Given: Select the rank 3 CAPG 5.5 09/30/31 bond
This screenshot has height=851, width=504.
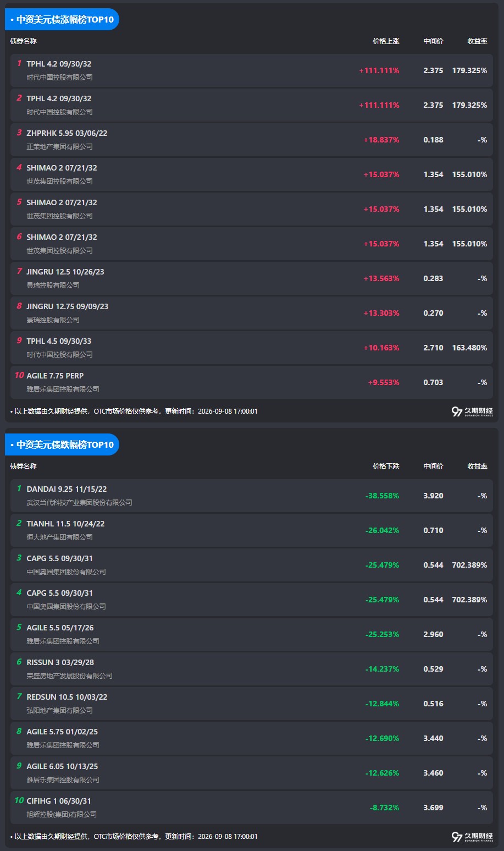Looking at the screenshot, I should click(252, 565).
